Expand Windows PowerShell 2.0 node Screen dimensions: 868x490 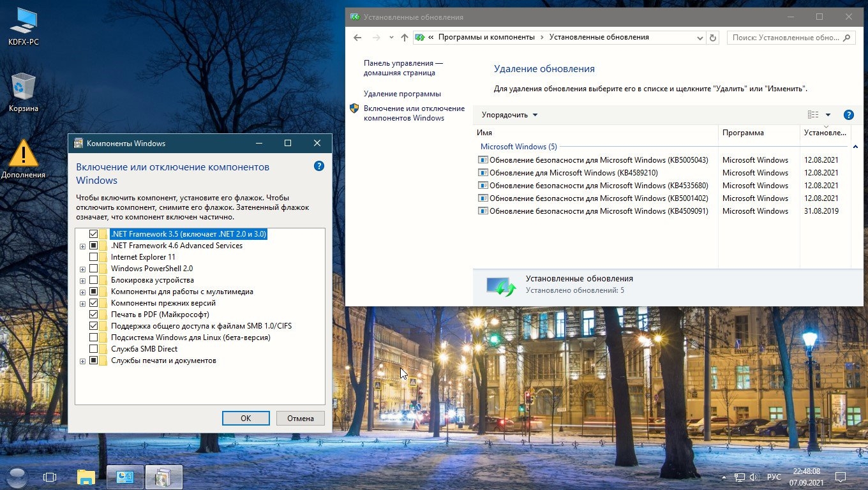pos(82,269)
